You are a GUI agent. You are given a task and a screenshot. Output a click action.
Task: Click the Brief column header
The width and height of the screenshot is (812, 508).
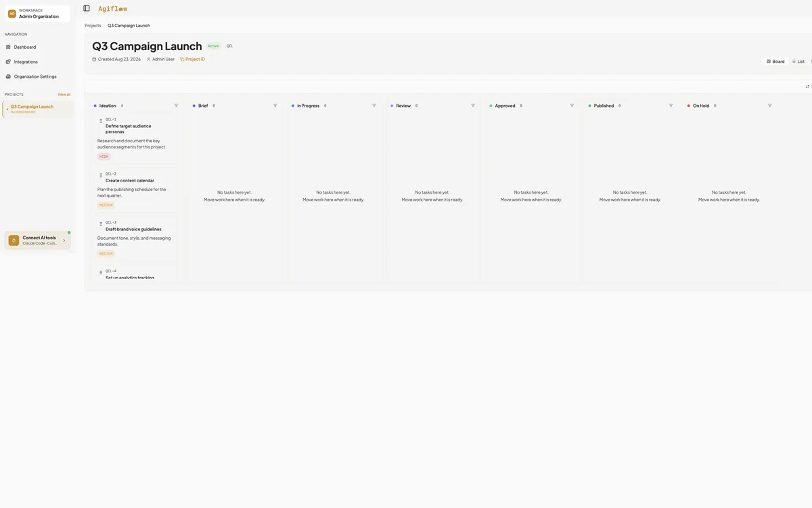pos(203,106)
